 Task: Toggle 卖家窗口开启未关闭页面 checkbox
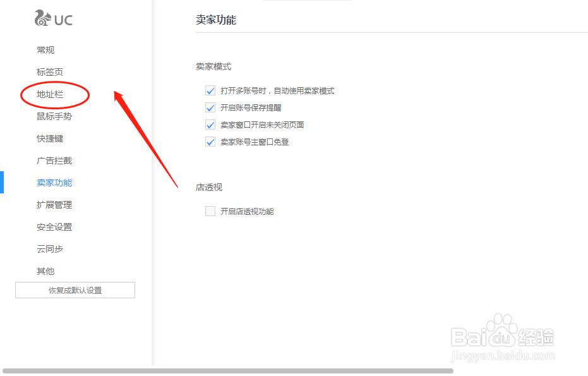pyautogui.click(x=210, y=124)
